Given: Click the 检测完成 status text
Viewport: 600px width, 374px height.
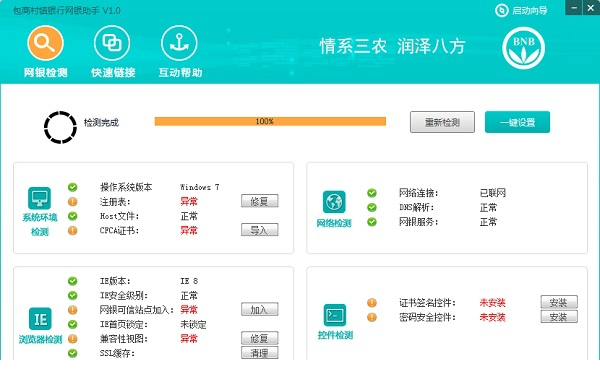Looking at the screenshot, I should click(101, 122).
